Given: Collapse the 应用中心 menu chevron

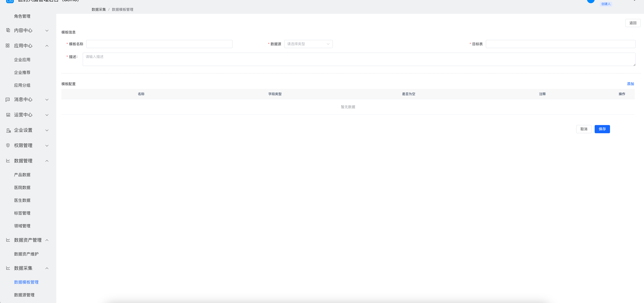Looking at the screenshot, I should tap(47, 46).
